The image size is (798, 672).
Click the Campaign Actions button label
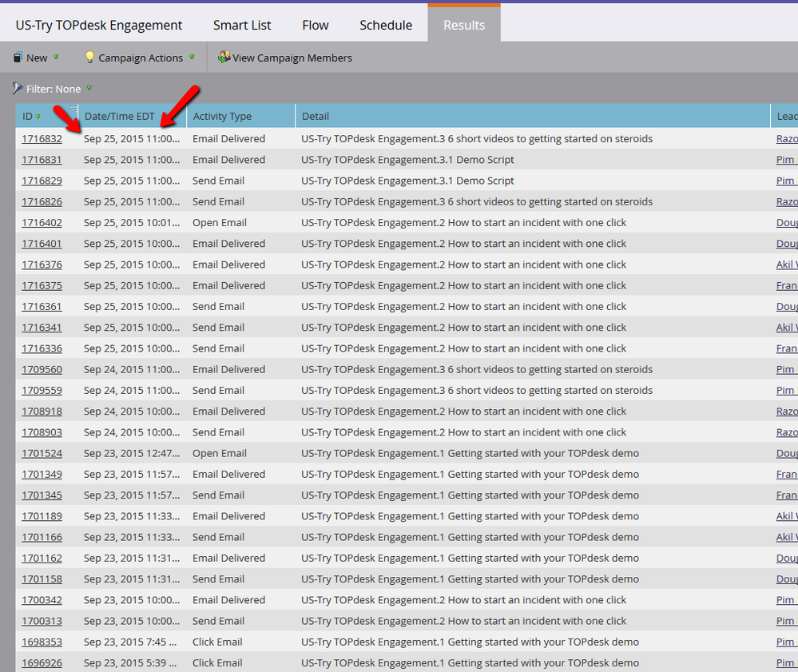(141, 58)
